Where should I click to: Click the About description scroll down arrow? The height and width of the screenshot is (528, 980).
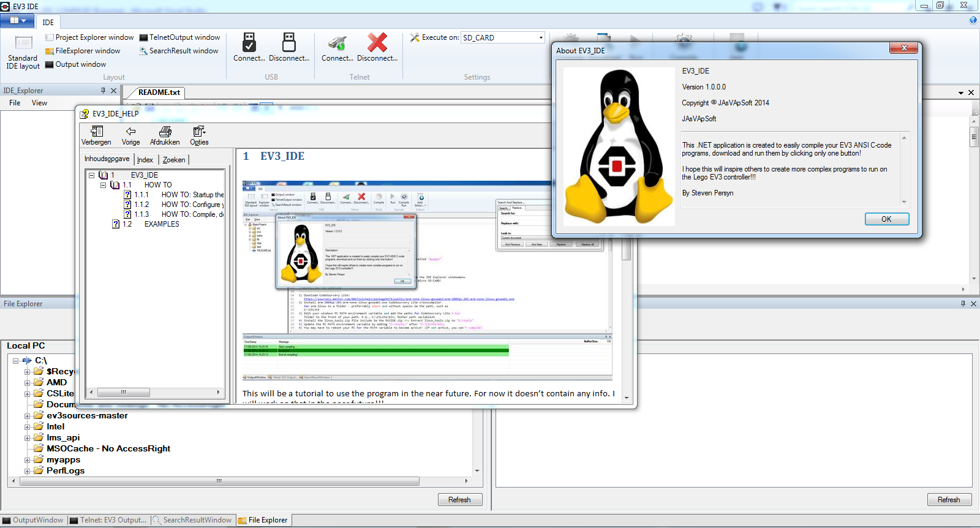(x=904, y=202)
